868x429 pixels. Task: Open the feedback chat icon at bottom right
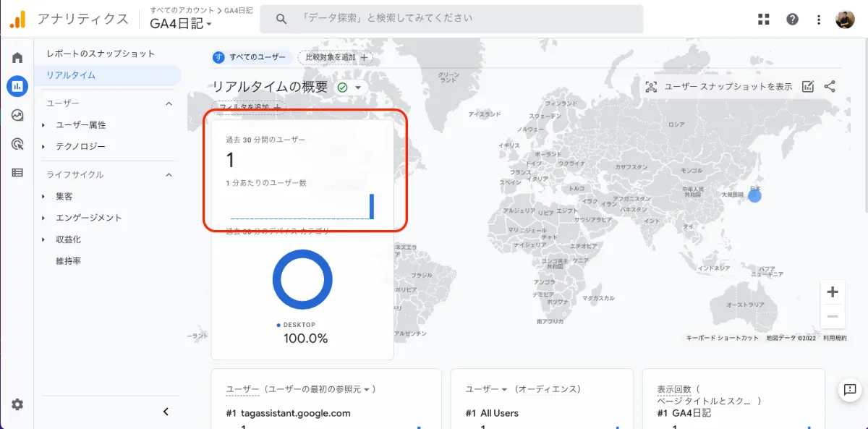tap(849, 390)
